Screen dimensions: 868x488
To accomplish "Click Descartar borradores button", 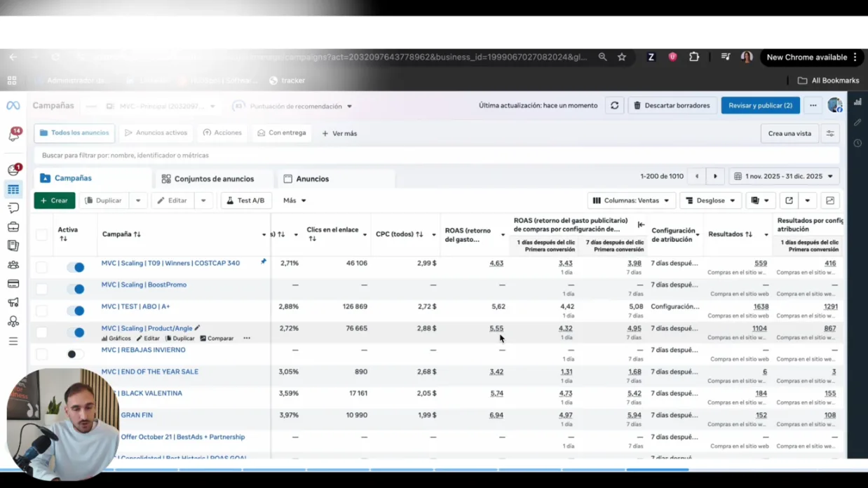I will [672, 106].
